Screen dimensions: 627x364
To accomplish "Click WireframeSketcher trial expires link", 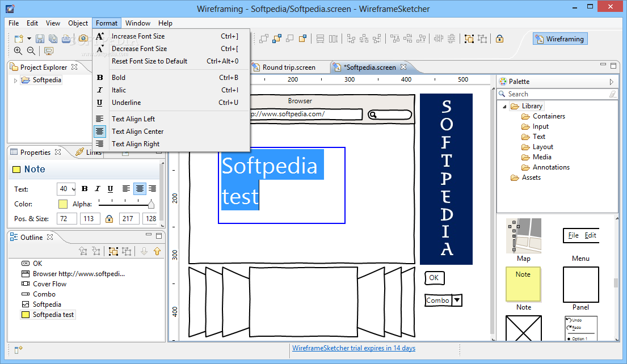I will pos(354,348).
